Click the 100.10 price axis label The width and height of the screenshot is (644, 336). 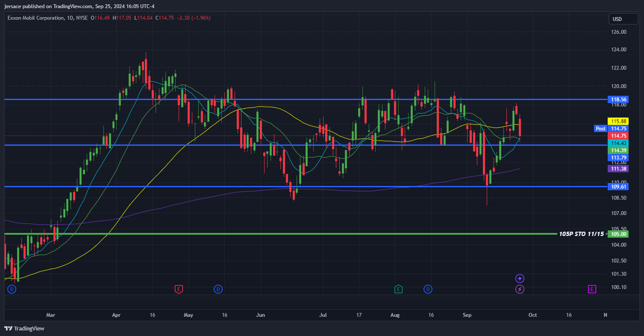[618, 287]
